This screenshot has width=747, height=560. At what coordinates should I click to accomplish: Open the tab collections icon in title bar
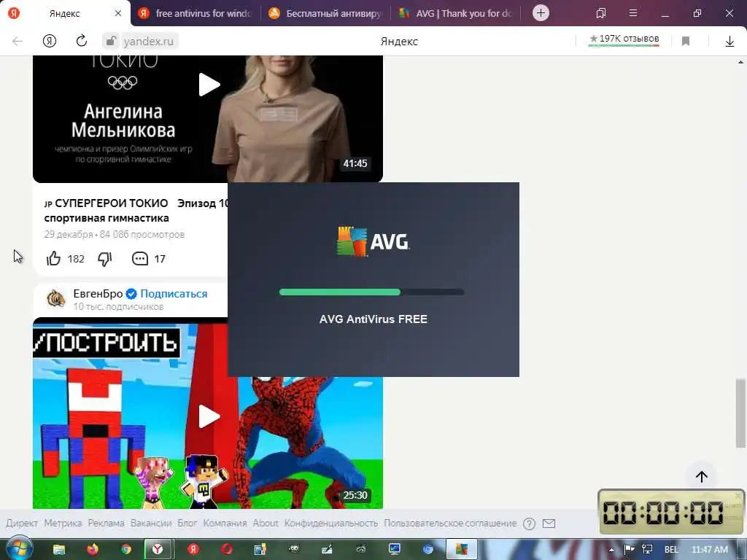601,13
